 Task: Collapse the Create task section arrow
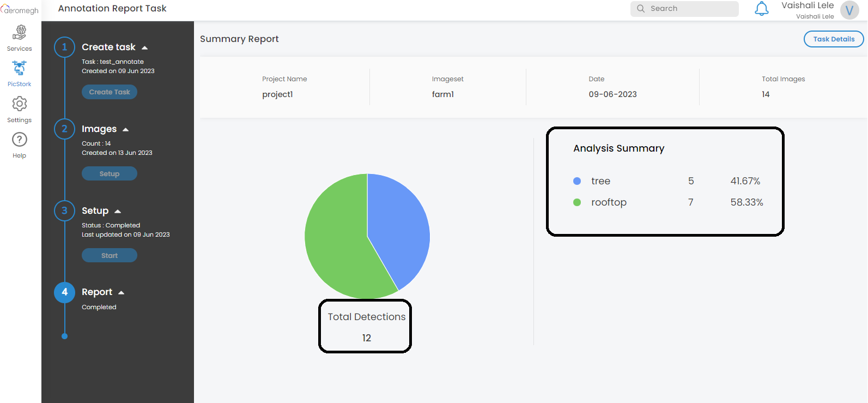tap(144, 48)
